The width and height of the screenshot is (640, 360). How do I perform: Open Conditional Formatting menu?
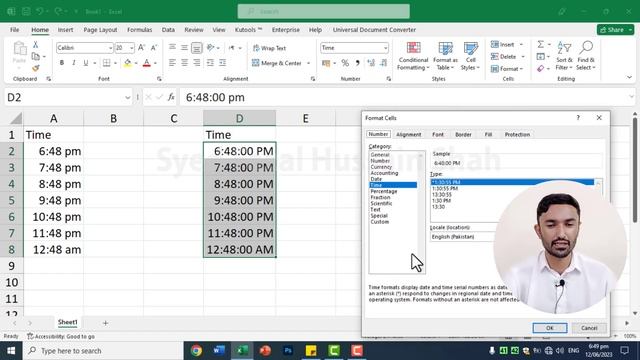[413, 56]
